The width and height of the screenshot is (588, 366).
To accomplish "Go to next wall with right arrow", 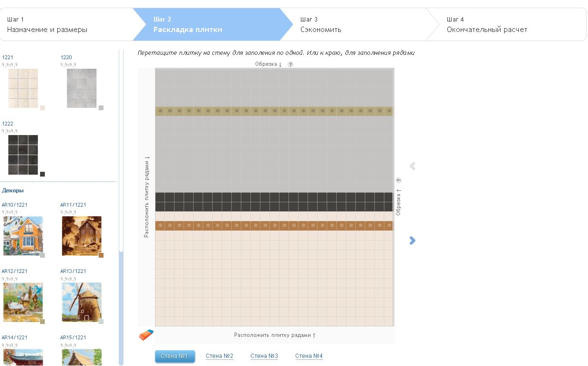I will [x=413, y=241].
